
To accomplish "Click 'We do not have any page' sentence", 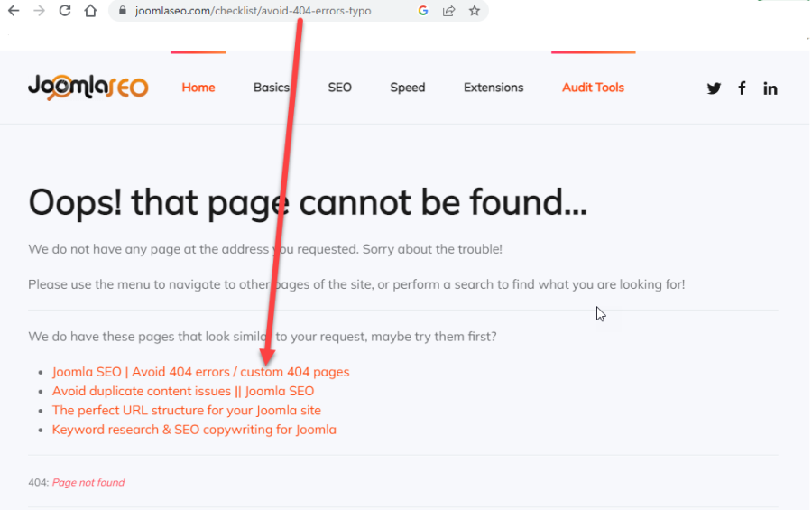I will coord(265,249).
